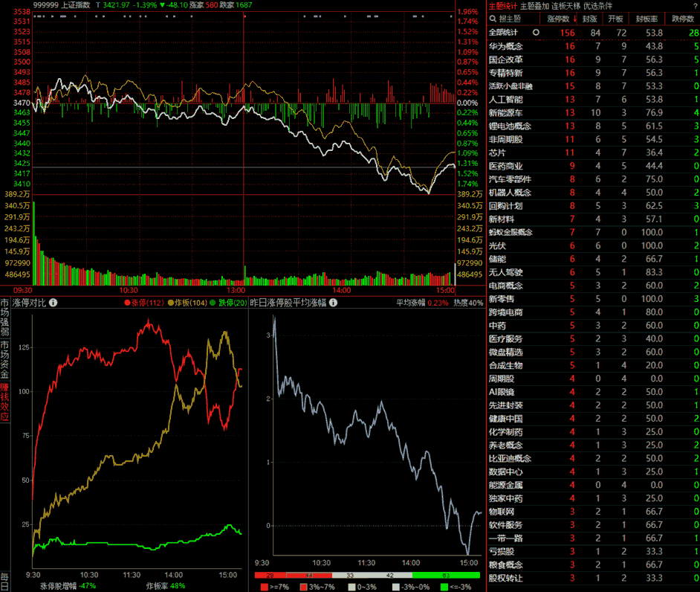This screenshot has width=700, height=592.
Task: Click the 平均涨幅 0.23% value
Action: 422,303
